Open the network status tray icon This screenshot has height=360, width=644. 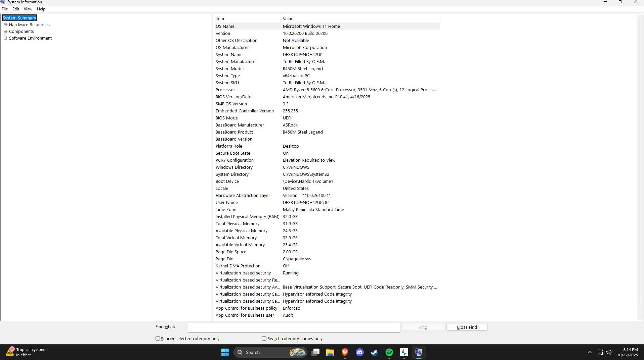[600, 352]
